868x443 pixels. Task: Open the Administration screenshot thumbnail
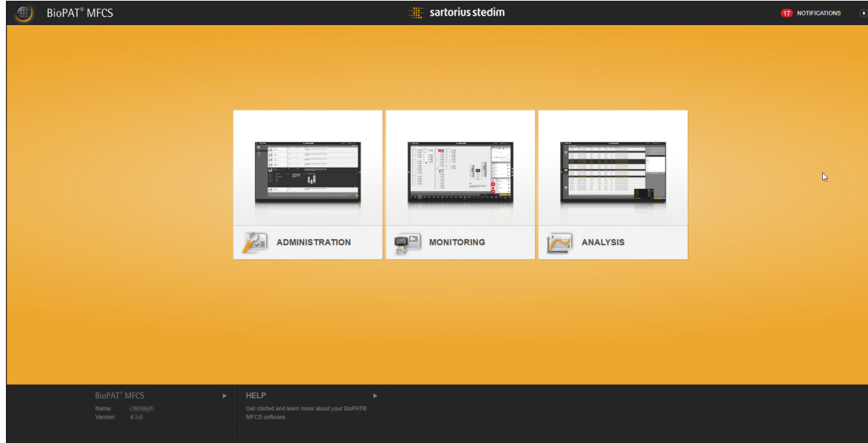coord(308,173)
